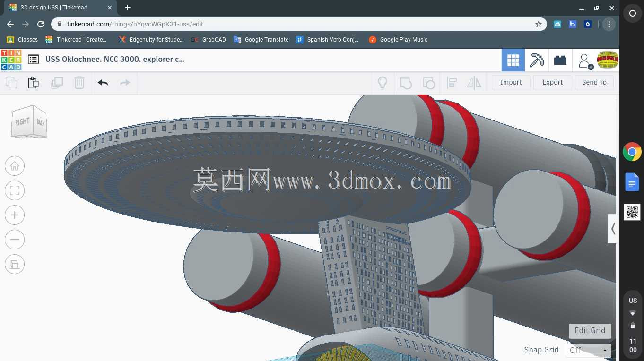Image resolution: width=644 pixels, height=361 pixels.
Task: Click the Mirror tool icon
Action: [474, 83]
